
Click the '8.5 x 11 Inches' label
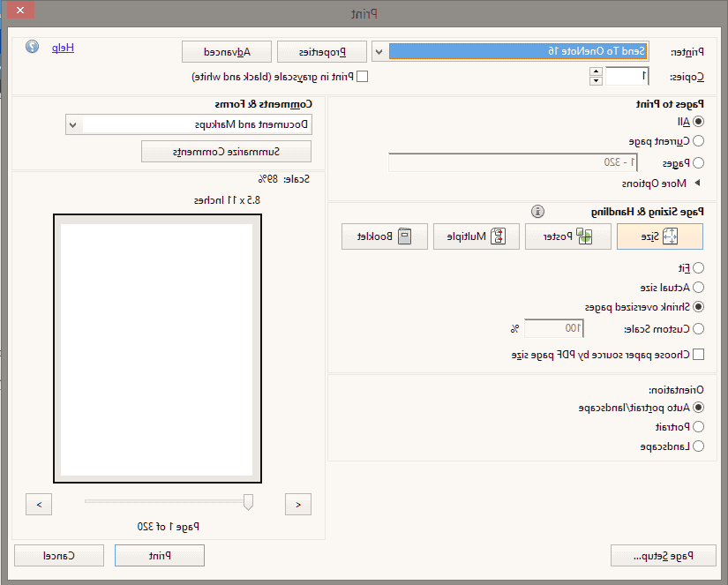[x=227, y=200]
